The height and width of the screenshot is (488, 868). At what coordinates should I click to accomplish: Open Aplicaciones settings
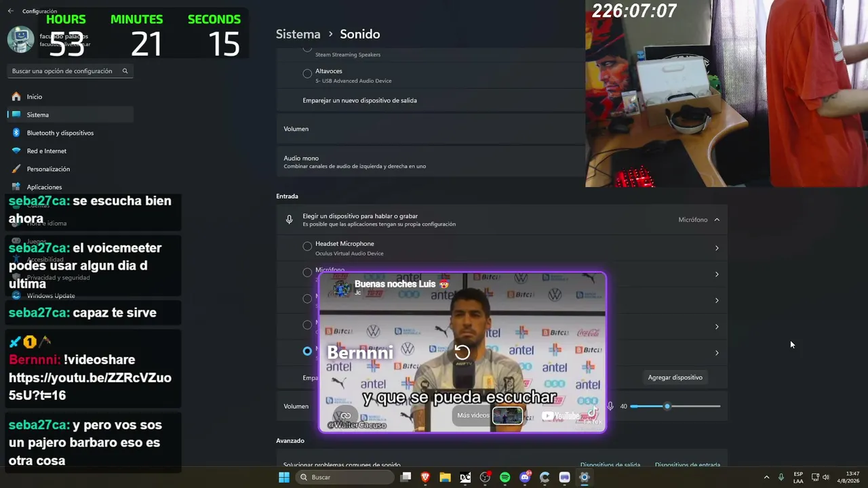(71, 186)
